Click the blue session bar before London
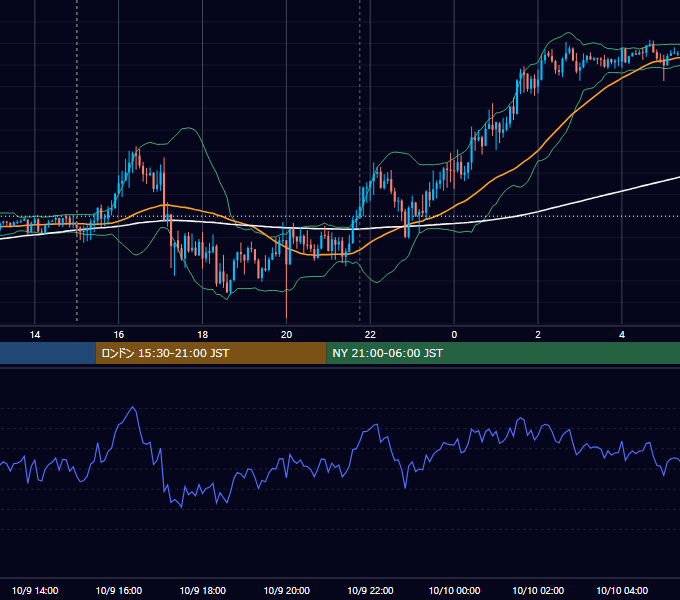 click(48, 353)
